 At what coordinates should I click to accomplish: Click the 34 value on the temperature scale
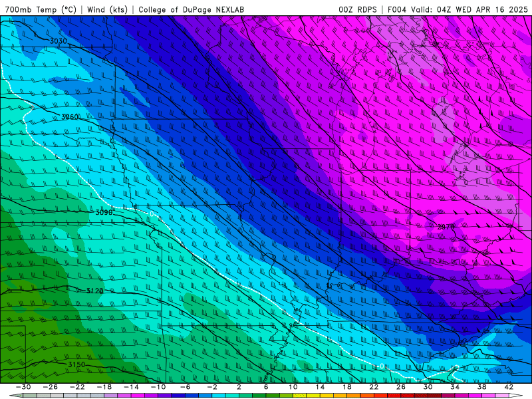(455, 387)
